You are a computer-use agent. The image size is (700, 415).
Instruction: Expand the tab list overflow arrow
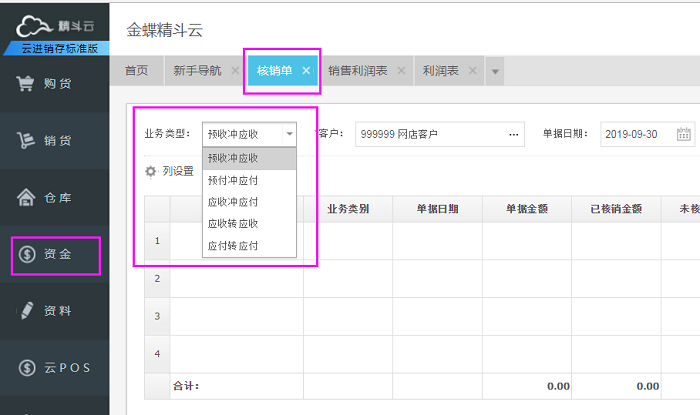(x=495, y=71)
